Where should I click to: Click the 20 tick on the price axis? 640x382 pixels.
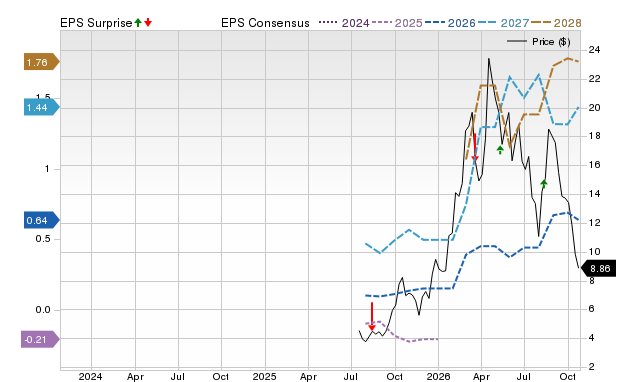(x=594, y=108)
